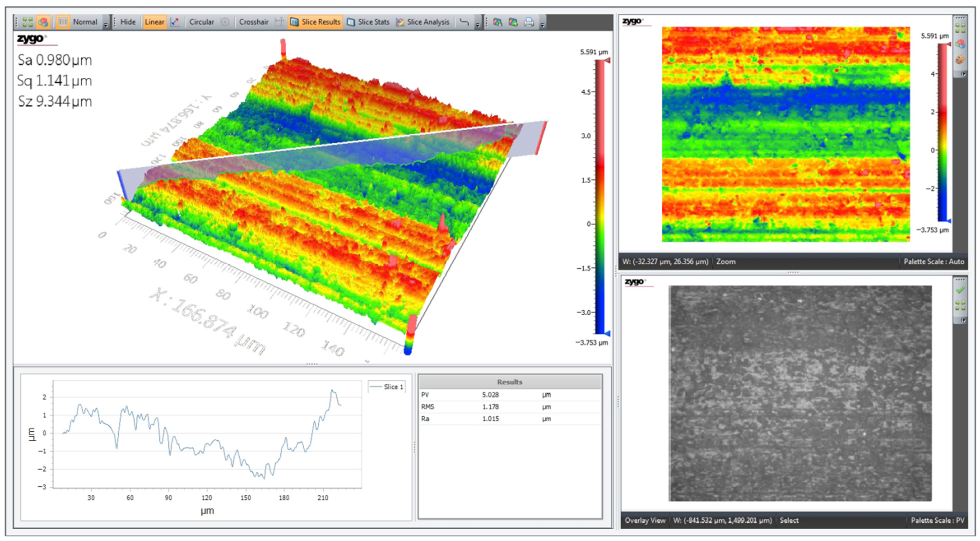Click the green fit-to-window icon in main toolbar
Viewport: 980px width, 541px height.
(x=27, y=22)
